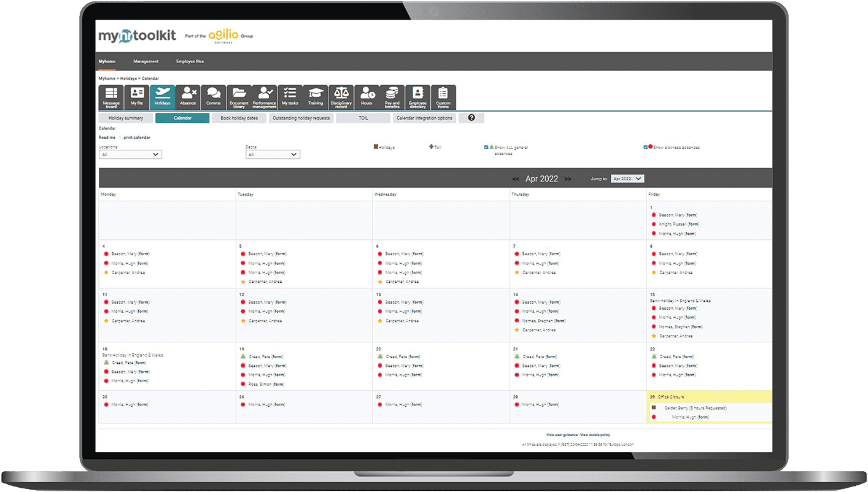Go to previous month with double-arrow control
Image resolution: width=868 pixels, height=492 pixels.
coord(515,179)
